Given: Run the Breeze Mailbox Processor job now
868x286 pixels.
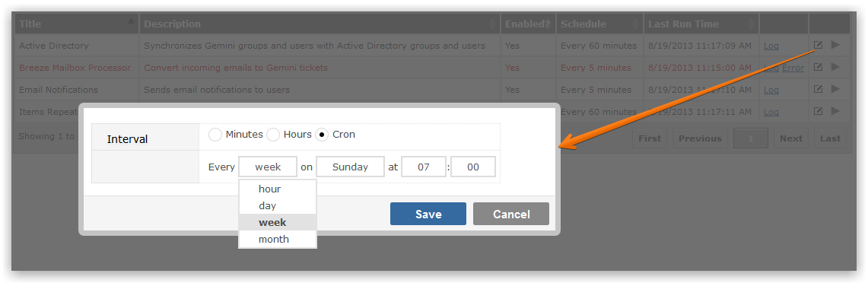Looking at the screenshot, I should click(836, 67).
